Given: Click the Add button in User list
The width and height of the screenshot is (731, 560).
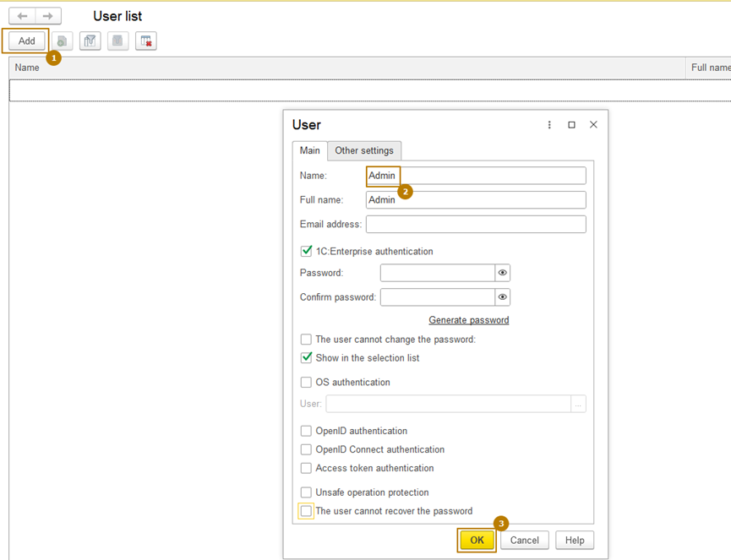Looking at the screenshot, I should (x=27, y=41).
